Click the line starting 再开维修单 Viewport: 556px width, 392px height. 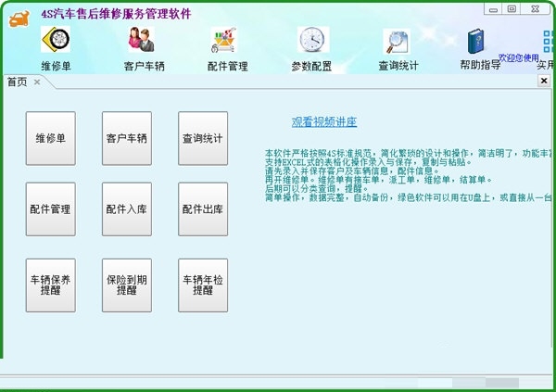click(379, 180)
